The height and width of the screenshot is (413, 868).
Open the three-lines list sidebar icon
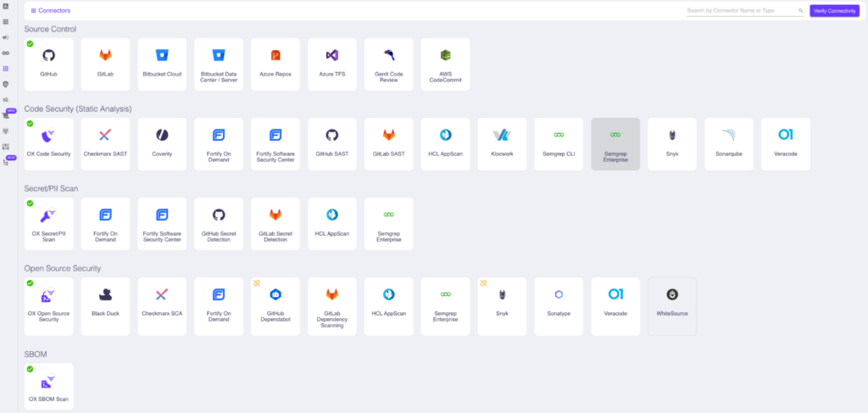click(6, 21)
